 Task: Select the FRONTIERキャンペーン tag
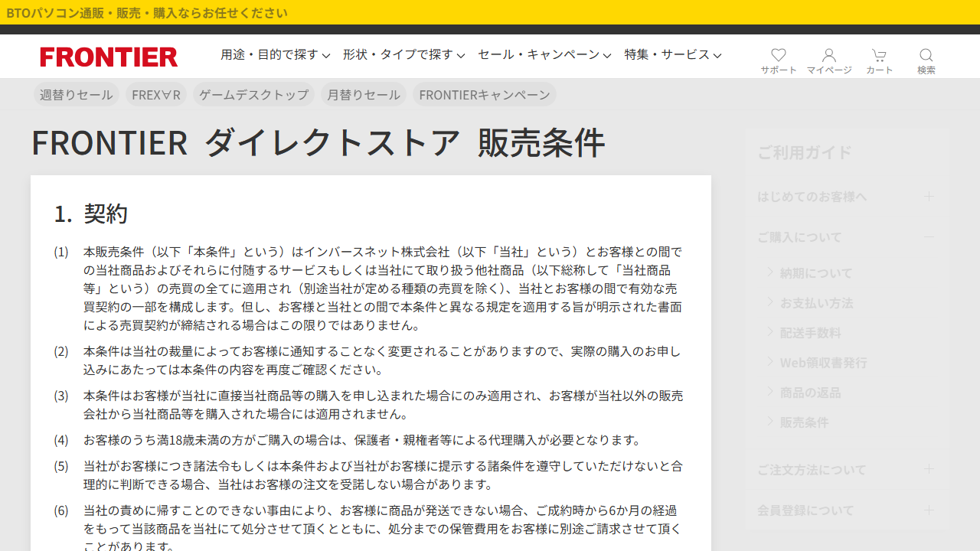pos(485,95)
